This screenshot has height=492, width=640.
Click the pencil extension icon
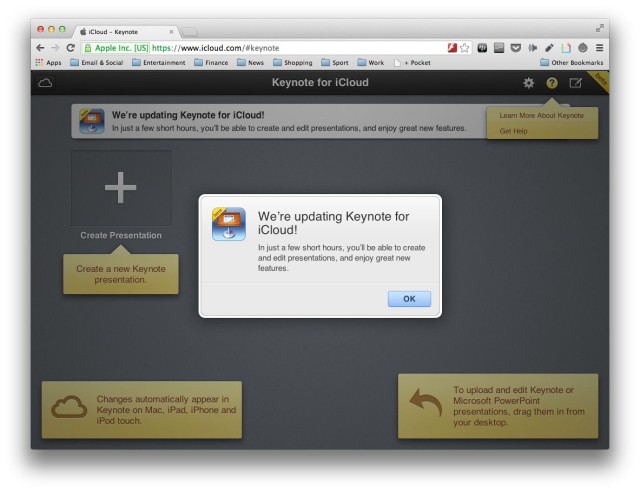549,48
